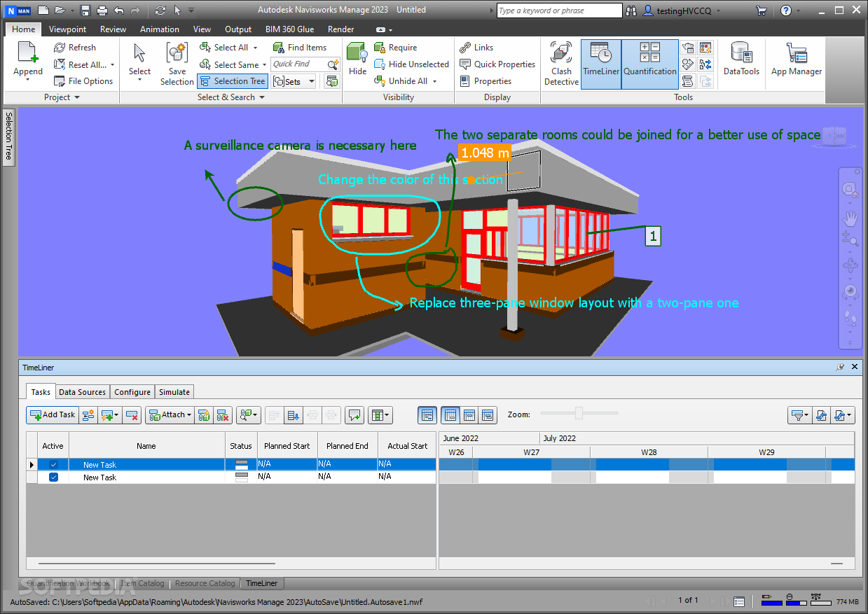The image size is (868, 614).
Task: Open the Simulate tab in TimeLiner
Action: (x=174, y=392)
